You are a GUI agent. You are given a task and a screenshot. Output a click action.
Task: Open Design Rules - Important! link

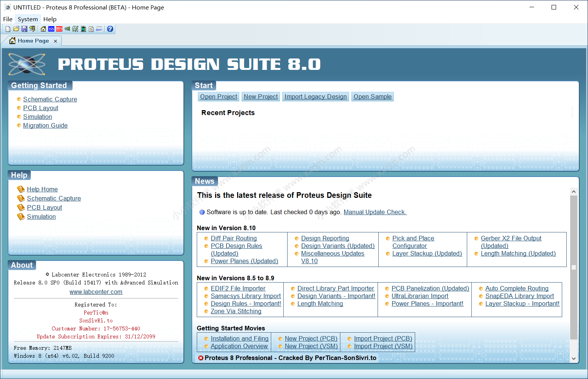click(246, 303)
